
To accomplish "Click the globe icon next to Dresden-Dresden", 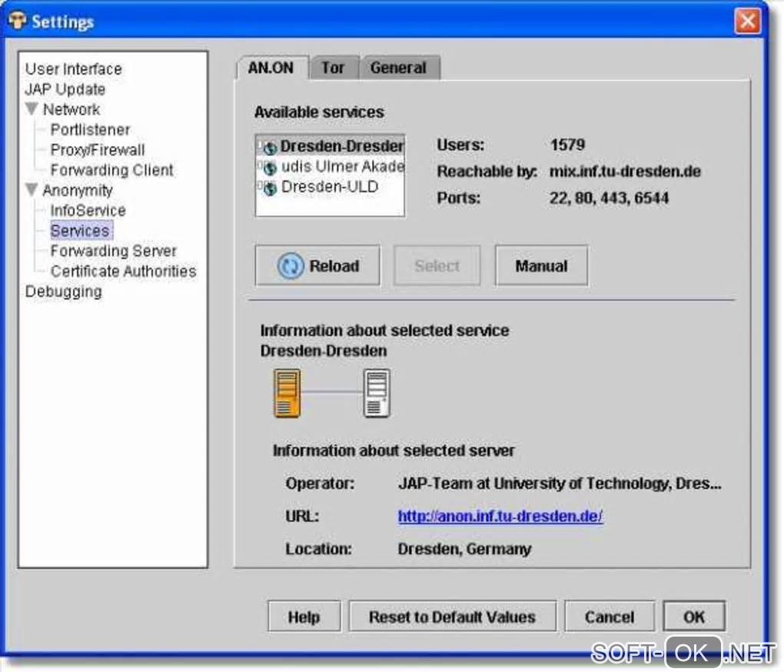I will pos(270,148).
